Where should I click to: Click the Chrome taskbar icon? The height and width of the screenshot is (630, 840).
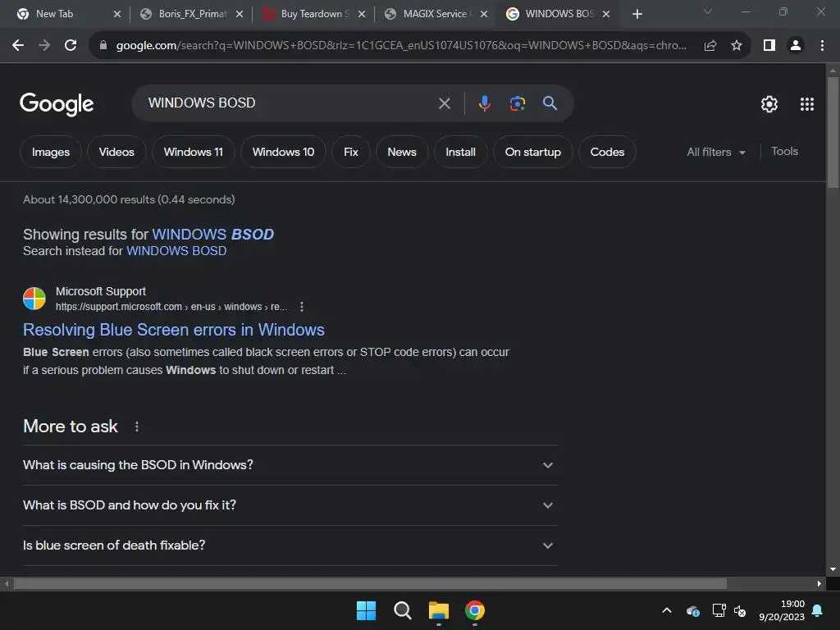(x=475, y=610)
